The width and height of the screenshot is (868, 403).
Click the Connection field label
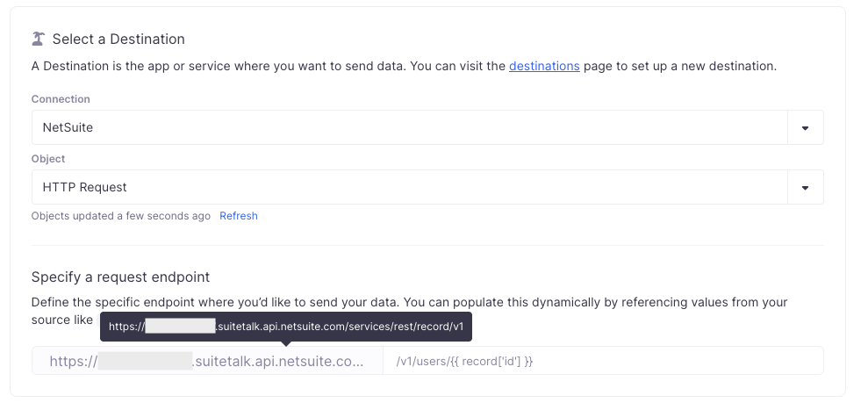pyautogui.click(x=61, y=99)
